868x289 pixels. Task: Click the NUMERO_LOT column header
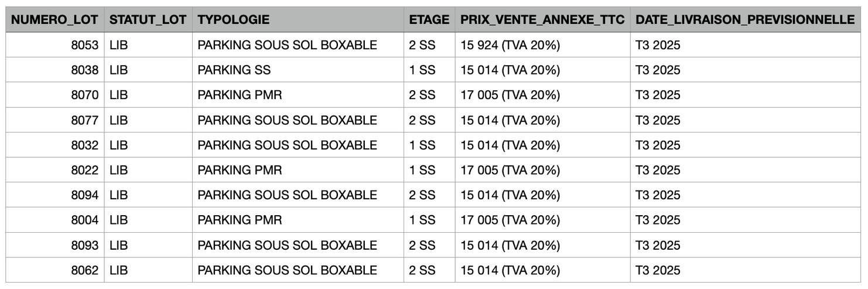pos(55,19)
